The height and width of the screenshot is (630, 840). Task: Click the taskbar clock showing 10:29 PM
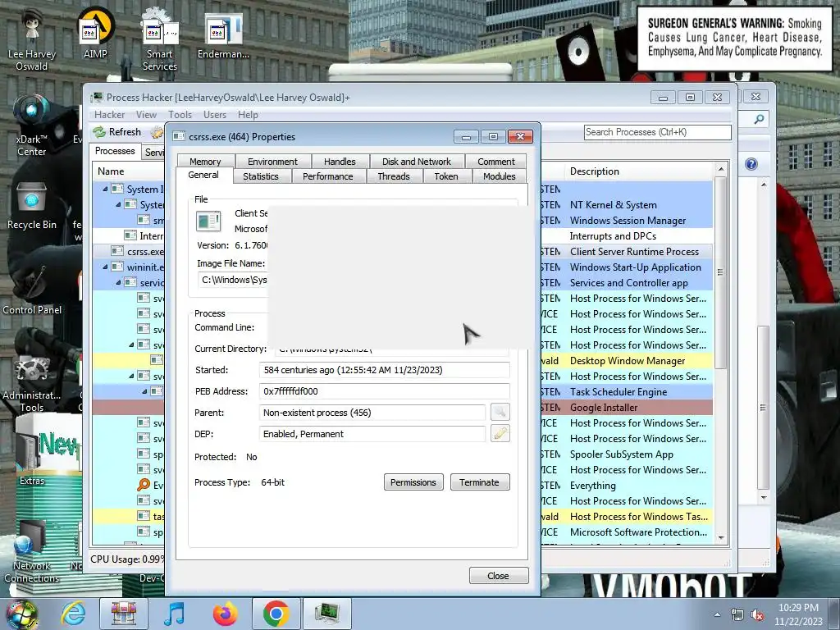[798, 614]
